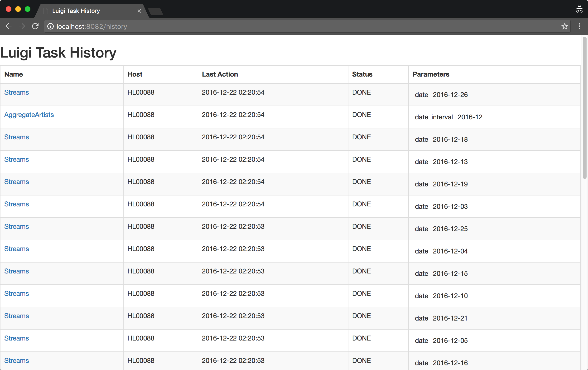Open Streams task dated 2016-12-26

pos(16,92)
